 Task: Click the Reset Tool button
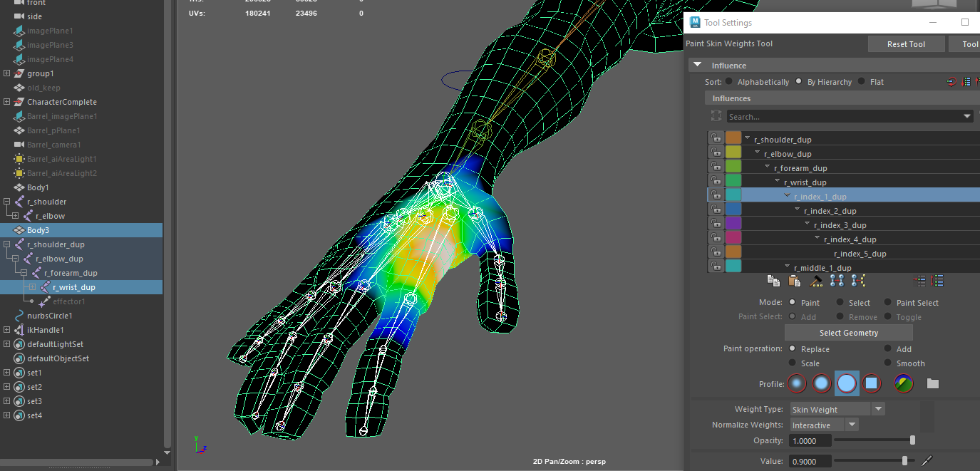coord(906,44)
